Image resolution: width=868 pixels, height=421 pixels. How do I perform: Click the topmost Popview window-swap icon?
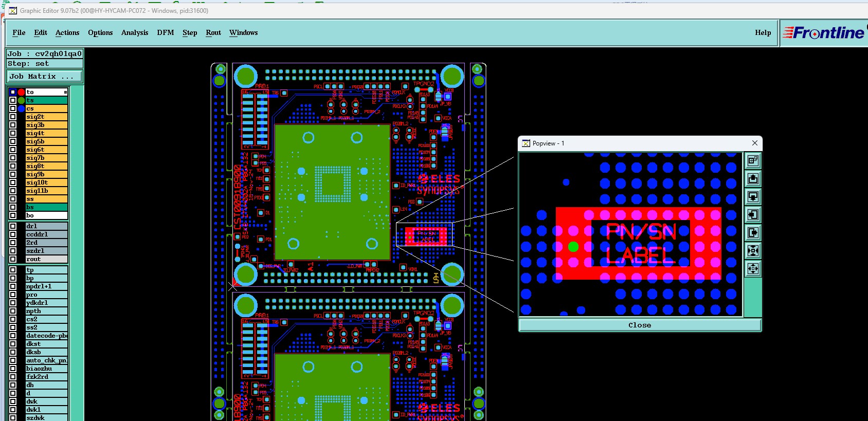pyautogui.click(x=753, y=161)
